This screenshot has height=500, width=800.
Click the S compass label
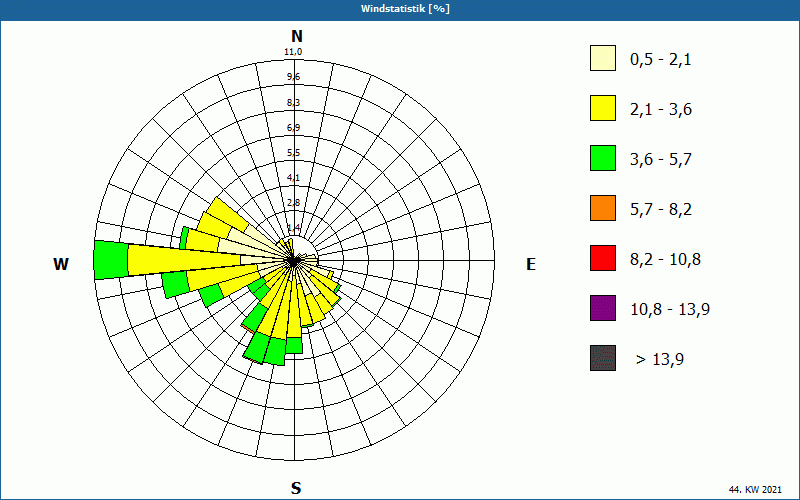pos(296,488)
